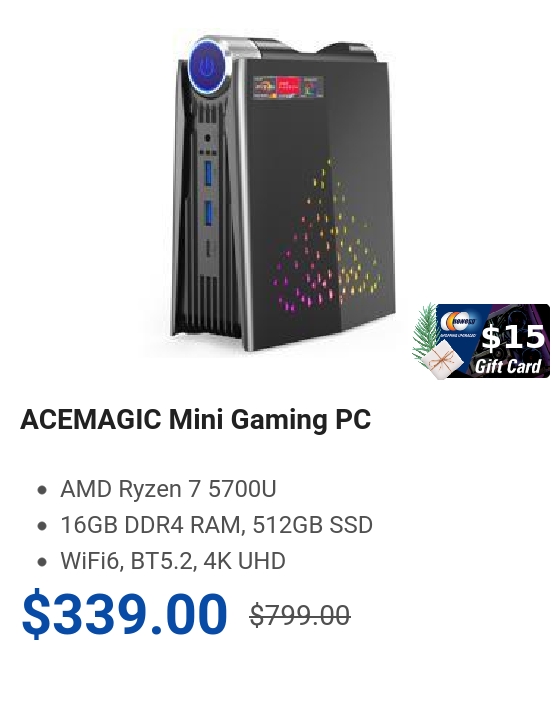Select the AMD Ryzen 7 5700U spec line
Screen dimensions: 552x720
[168, 489]
